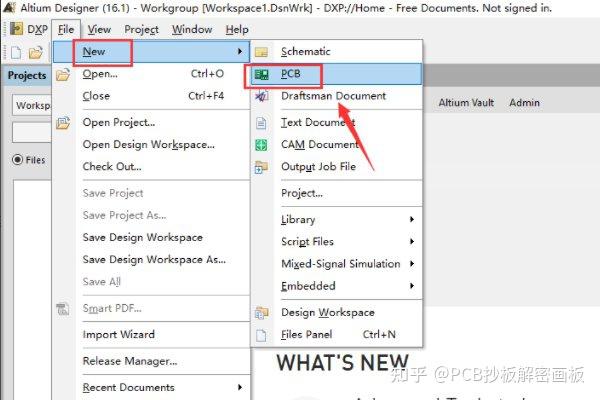The width and height of the screenshot is (600, 400).
Task: Click the Workspace field in Projects panel
Action: [x=32, y=105]
